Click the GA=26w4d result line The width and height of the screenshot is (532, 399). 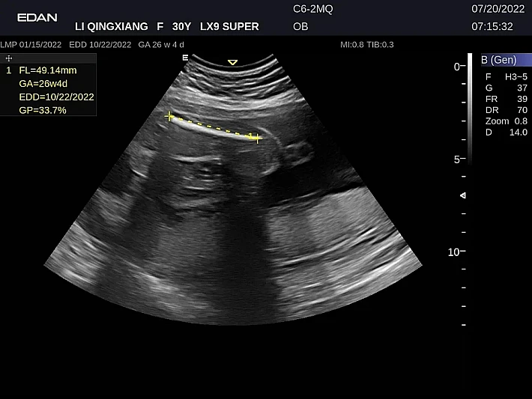(x=43, y=83)
